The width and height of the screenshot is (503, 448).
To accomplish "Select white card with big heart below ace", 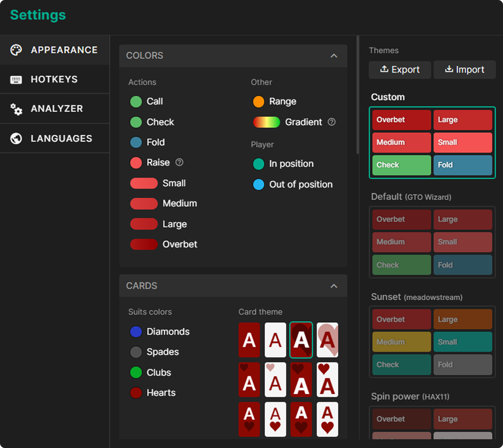I will pyautogui.click(x=328, y=420).
